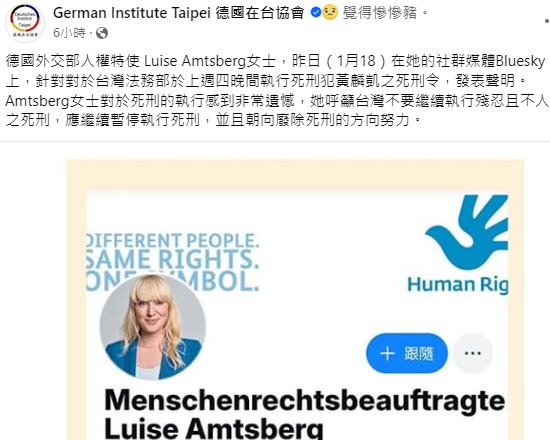Click the 6小時 post timestamp
The height and width of the screenshot is (440, 550).
coord(69,33)
